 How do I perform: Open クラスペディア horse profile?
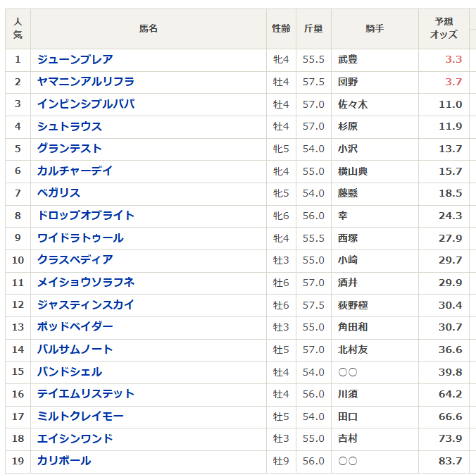pyautogui.click(x=75, y=260)
